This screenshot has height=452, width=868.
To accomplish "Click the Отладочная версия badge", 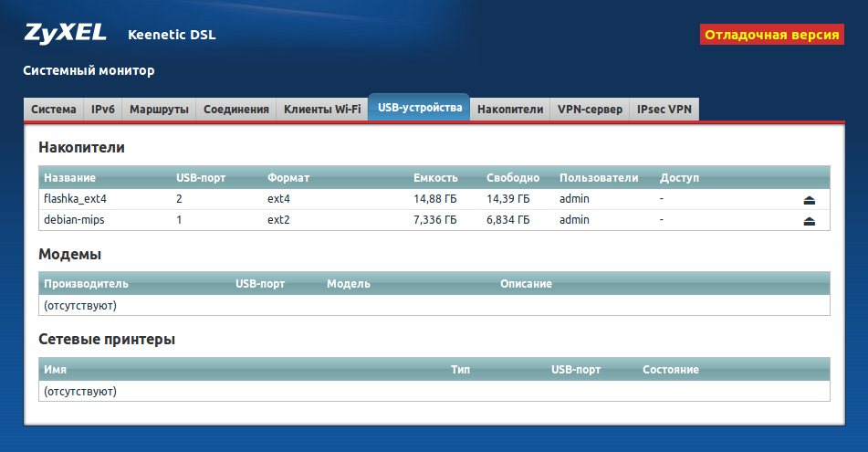I will coord(771,35).
